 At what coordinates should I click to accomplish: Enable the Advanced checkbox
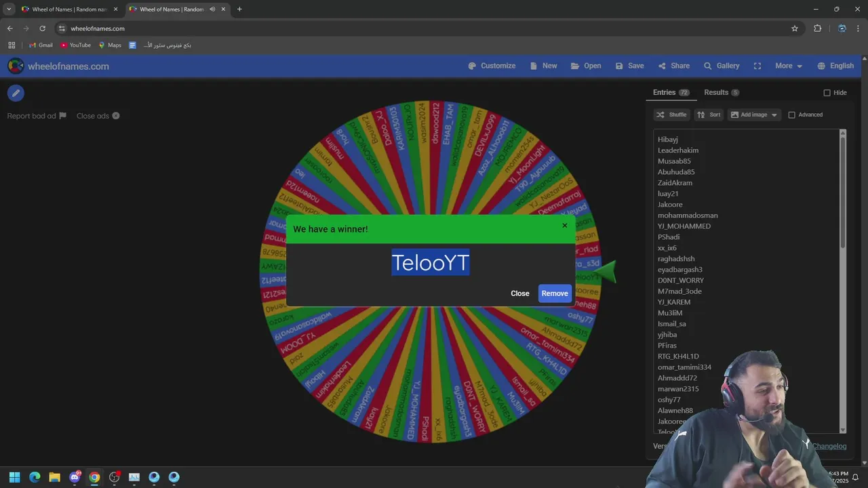pos(791,115)
